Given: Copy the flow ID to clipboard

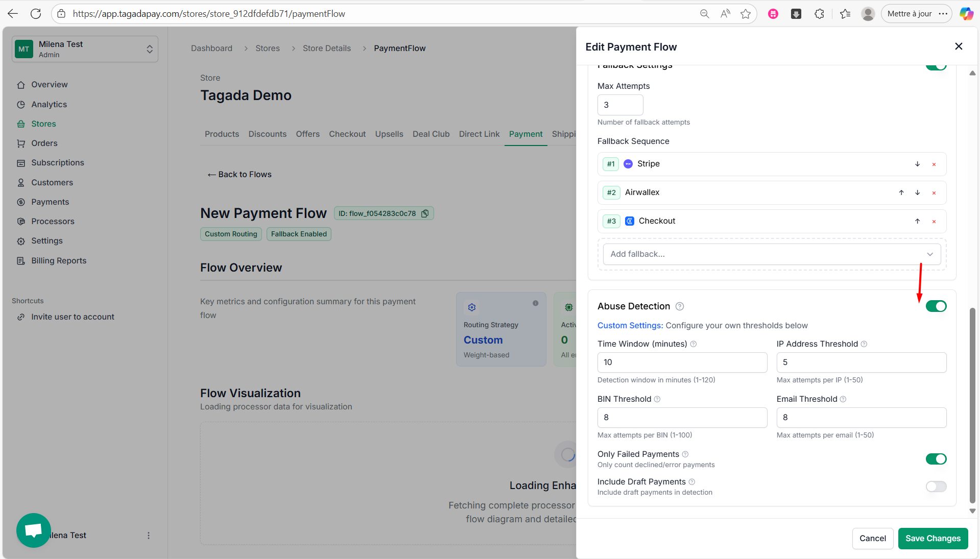Looking at the screenshot, I should [425, 213].
